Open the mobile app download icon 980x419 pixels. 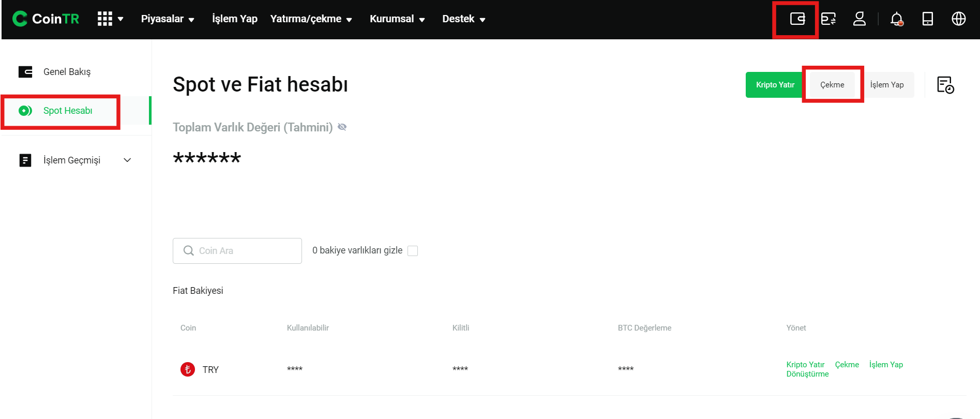pos(928,19)
